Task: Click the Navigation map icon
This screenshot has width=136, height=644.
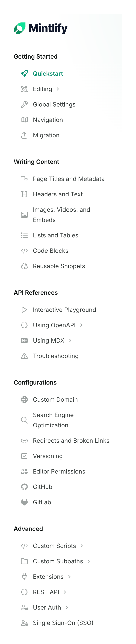Action: pos(24,120)
